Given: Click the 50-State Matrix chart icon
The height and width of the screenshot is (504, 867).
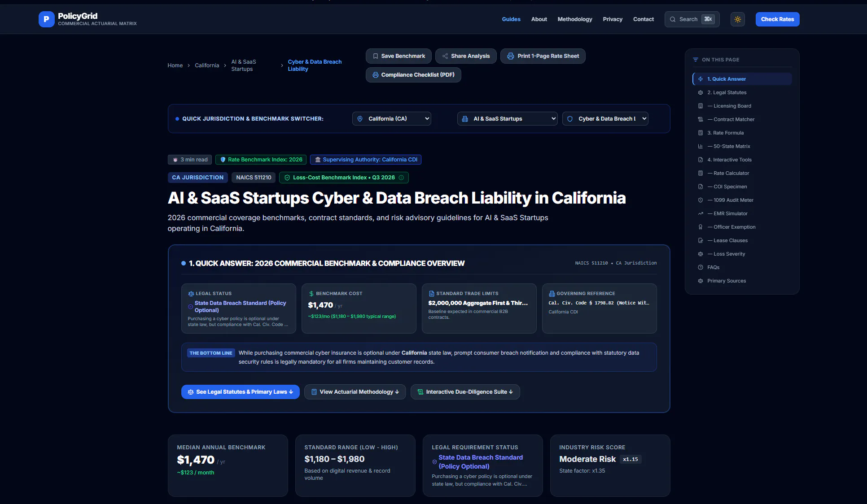Looking at the screenshot, I should [x=700, y=146].
